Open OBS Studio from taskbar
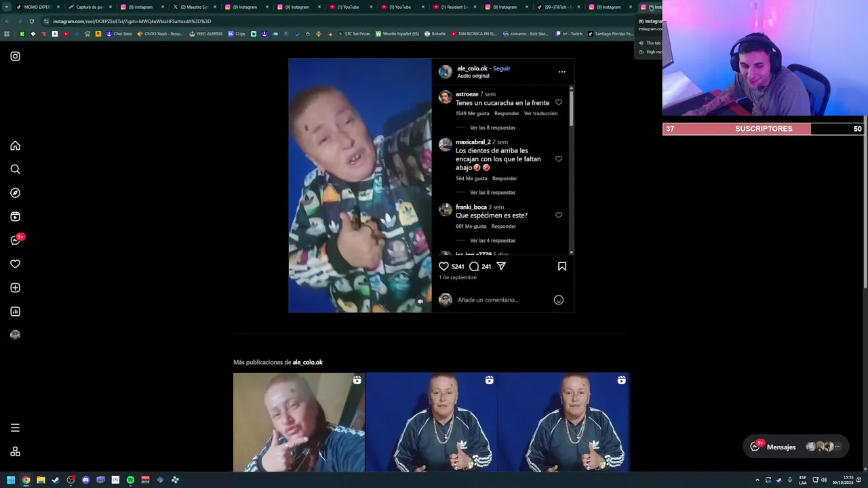Screen dimensions: 868x488 [x=71, y=480]
